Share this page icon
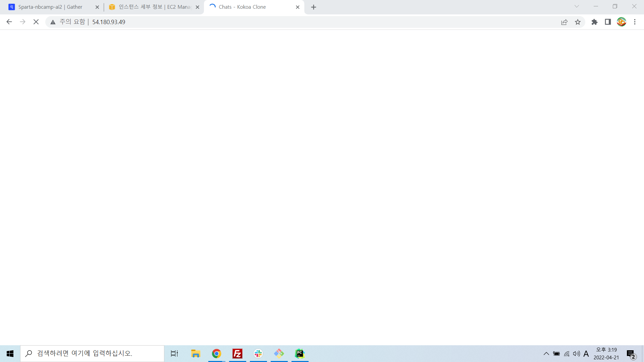Screen dimensions: 644x362 point(564,22)
